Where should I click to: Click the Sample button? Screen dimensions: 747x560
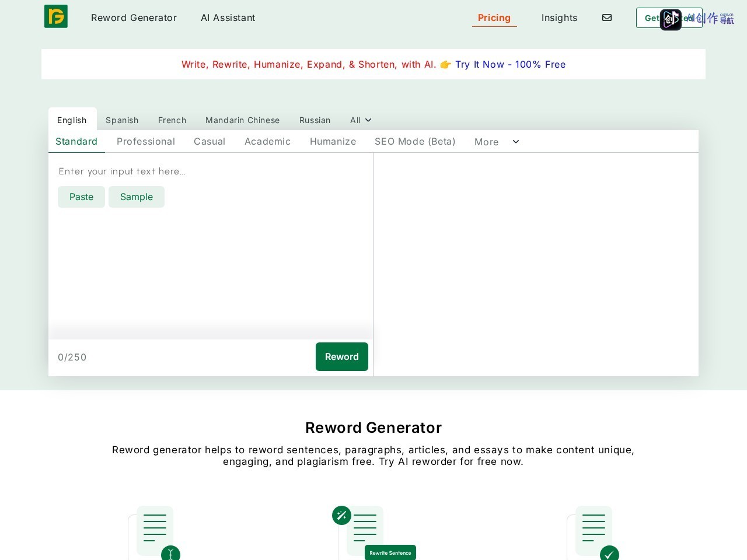tap(137, 197)
